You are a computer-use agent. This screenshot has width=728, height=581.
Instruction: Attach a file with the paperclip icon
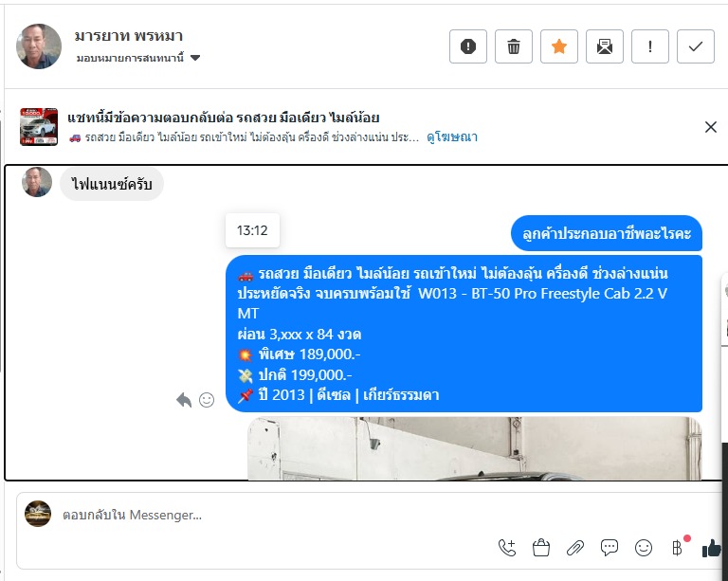[x=575, y=548]
